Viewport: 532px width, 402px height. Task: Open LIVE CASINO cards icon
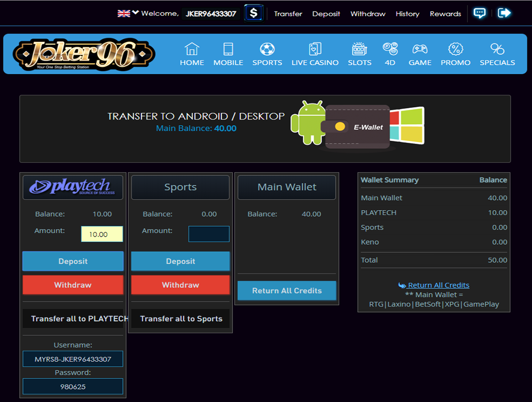click(315, 49)
